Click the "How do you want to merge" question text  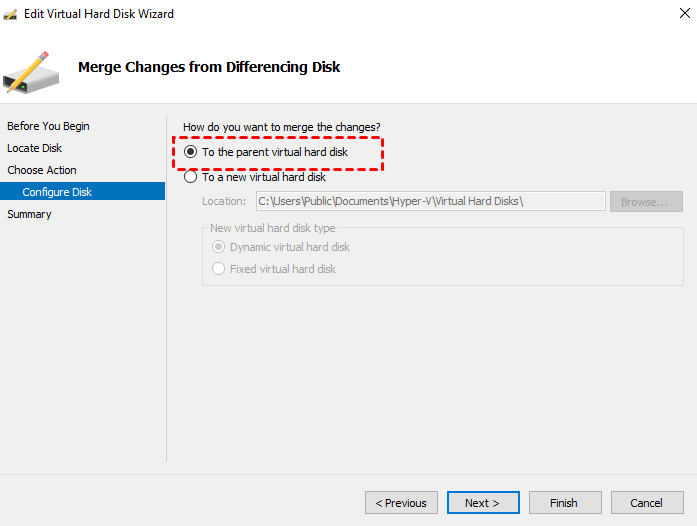[x=281, y=127]
